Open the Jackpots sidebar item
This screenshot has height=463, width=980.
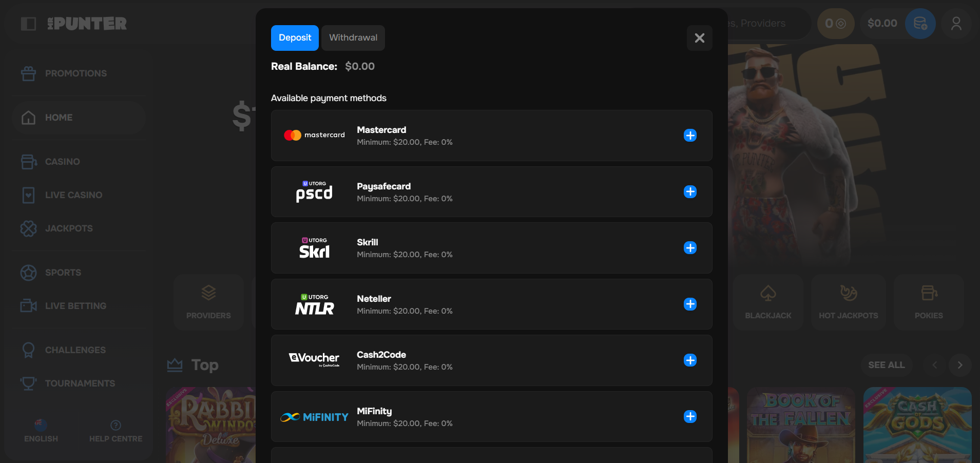[69, 228]
